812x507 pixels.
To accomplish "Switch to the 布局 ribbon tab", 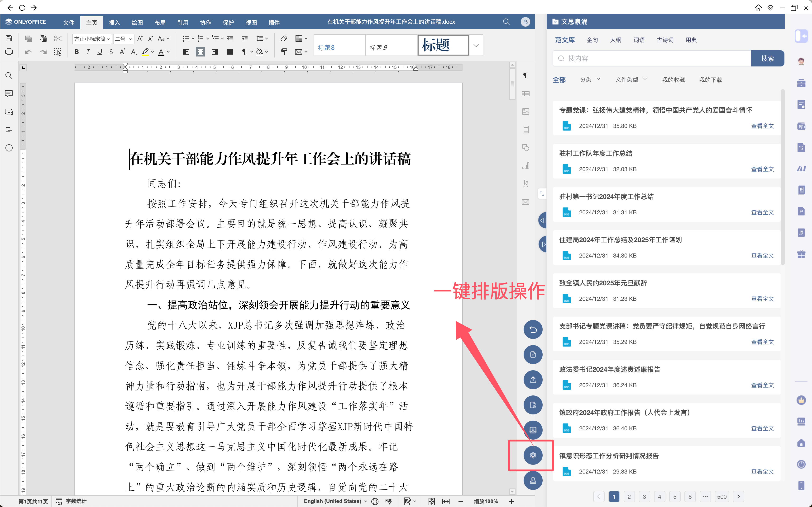I will 160,23.
